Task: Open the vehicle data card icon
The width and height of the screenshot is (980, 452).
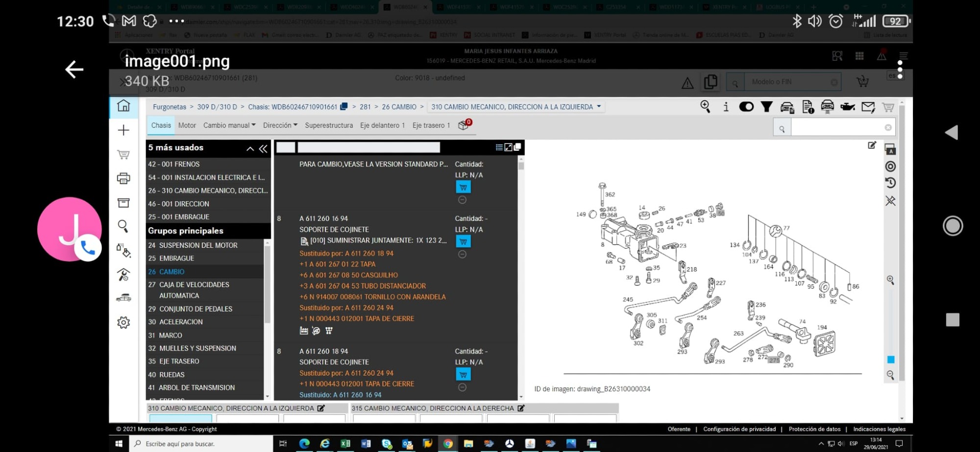Action: click(787, 107)
